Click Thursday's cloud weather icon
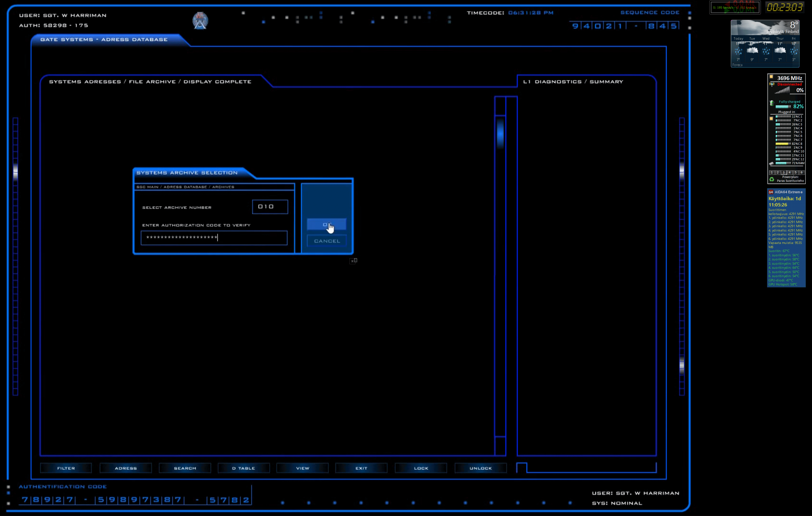The height and width of the screenshot is (516, 812). coord(780,51)
